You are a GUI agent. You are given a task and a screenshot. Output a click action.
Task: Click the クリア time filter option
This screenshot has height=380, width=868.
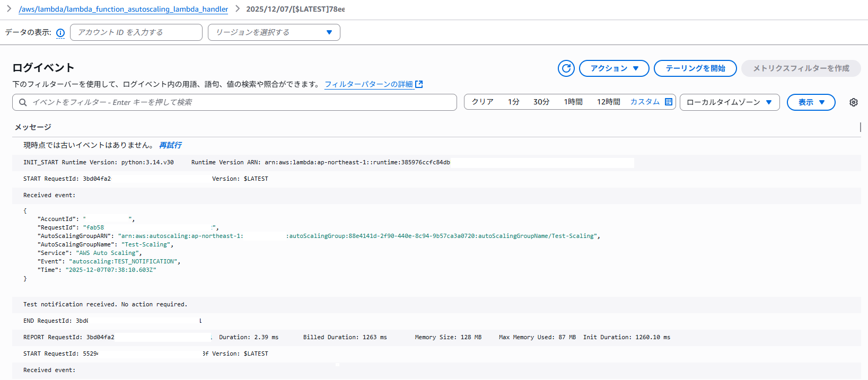click(483, 102)
